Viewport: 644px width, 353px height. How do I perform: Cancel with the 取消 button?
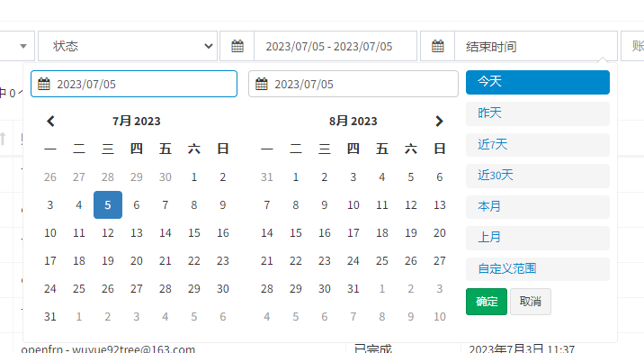(531, 302)
